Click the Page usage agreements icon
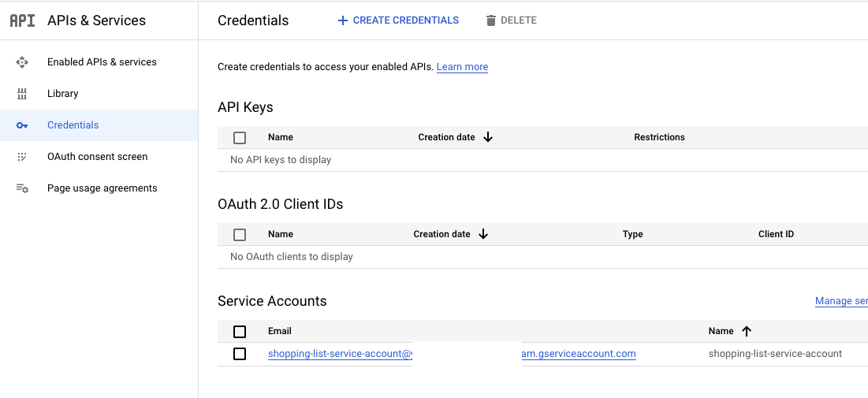Screen dimensions: 868x398 coord(22,188)
